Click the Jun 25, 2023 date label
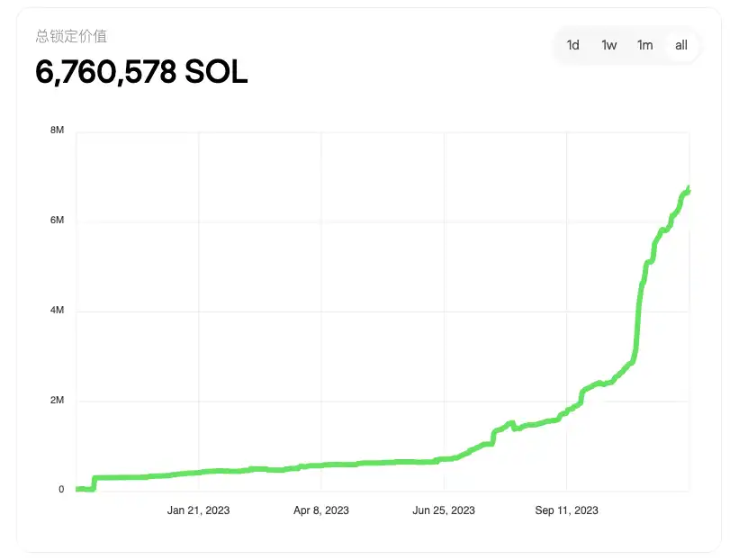 click(444, 510)
